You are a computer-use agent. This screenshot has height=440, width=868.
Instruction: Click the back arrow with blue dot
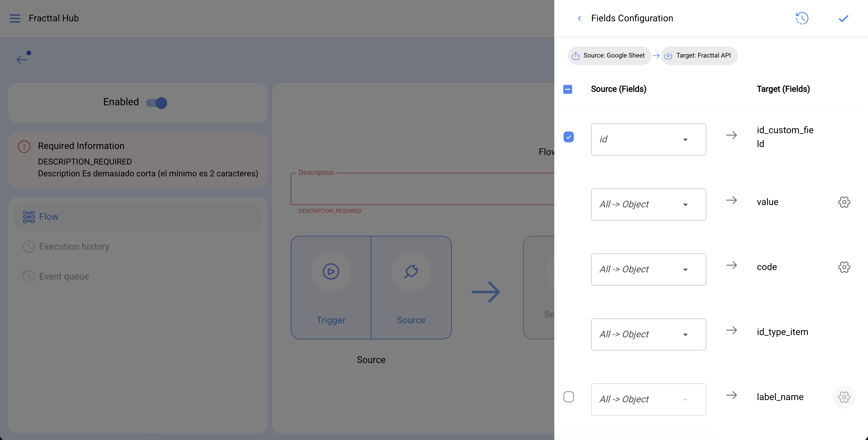(22, 59)
